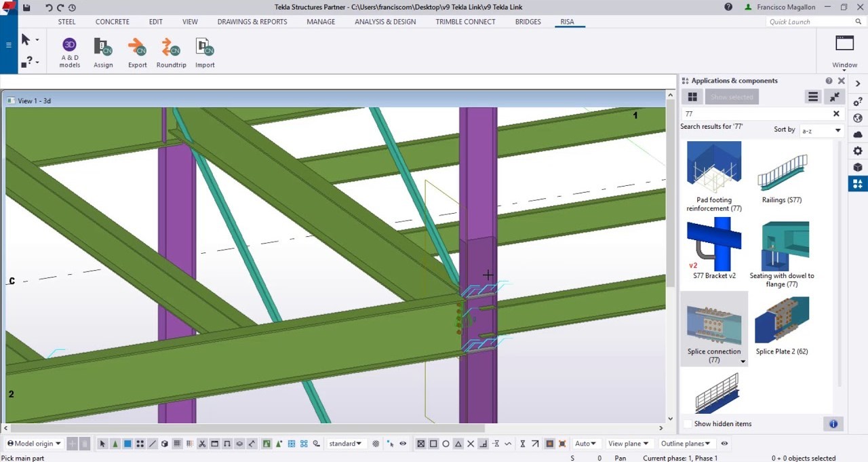
Task: Enable the Show hidden items checkbox
Action: click(688, 424)
